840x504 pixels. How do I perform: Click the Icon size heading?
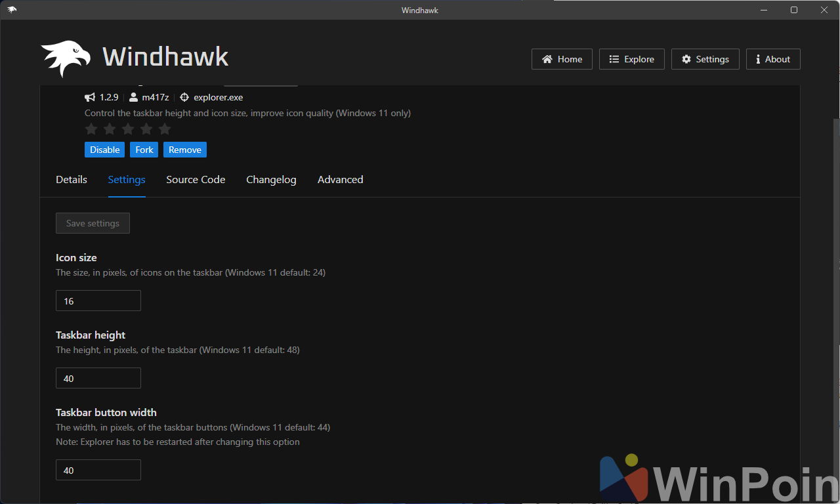(x=76, y=258)
